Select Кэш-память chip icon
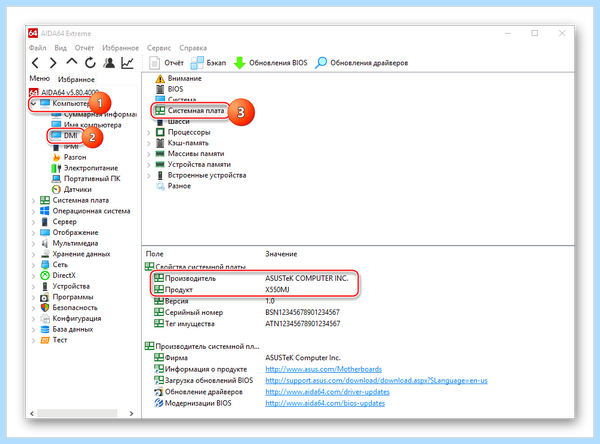Screen dimensions: 600x444 click(160, 143)
